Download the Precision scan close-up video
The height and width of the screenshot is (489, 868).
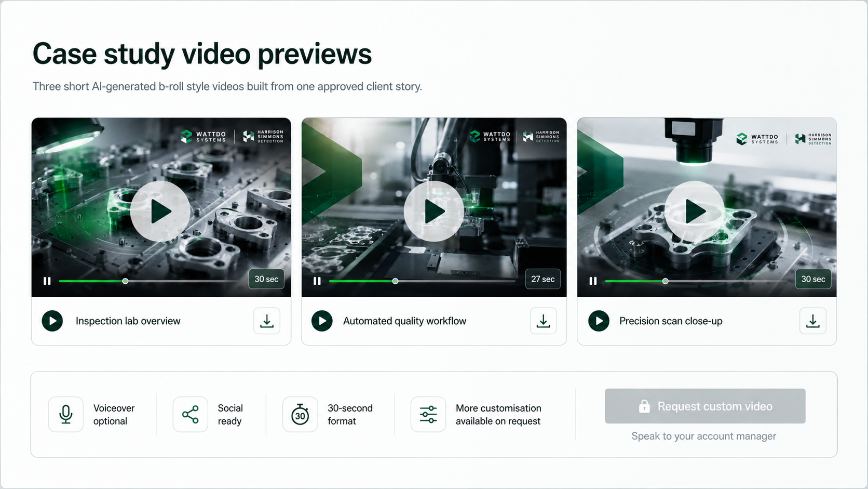[813, 321]
